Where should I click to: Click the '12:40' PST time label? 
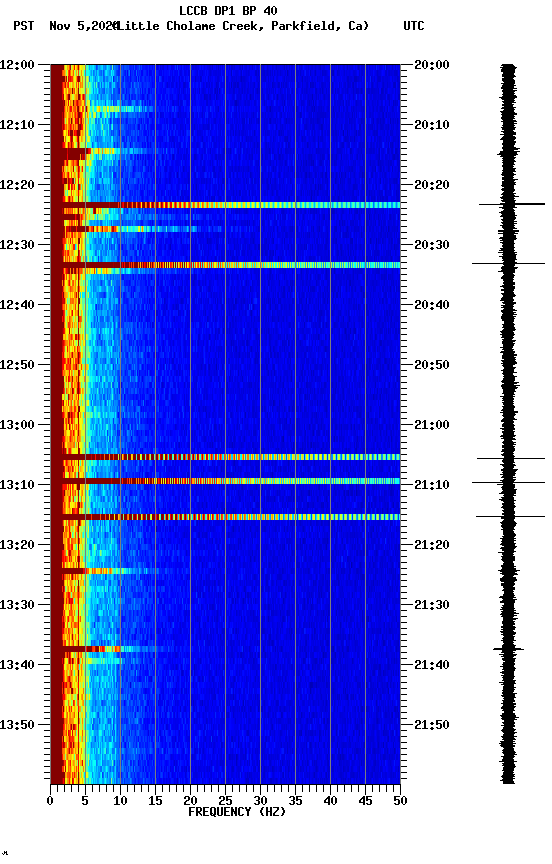point(17,305)
